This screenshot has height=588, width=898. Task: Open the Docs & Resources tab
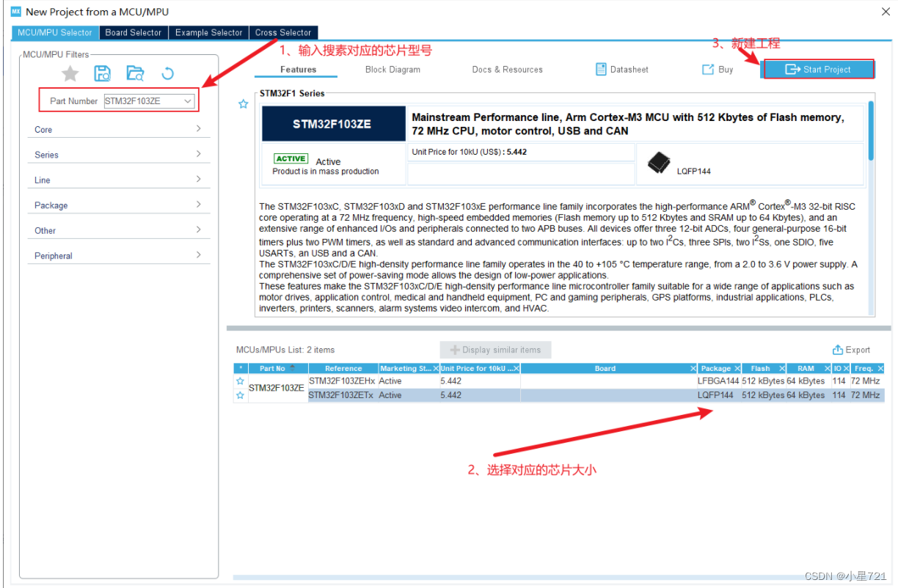click(x=508, y=70)
